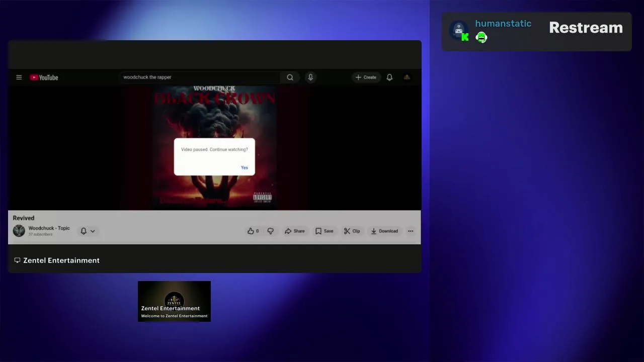This screenshot has height=362, width=644.
Task: Open the YouTube hamburger guide menu
Action: click(x=19, y=77)
